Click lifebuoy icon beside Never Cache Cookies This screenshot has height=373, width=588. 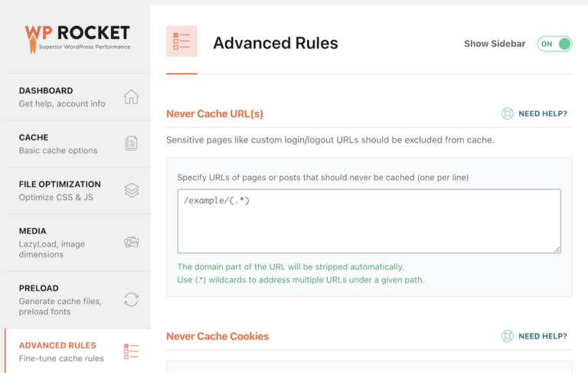507,336
